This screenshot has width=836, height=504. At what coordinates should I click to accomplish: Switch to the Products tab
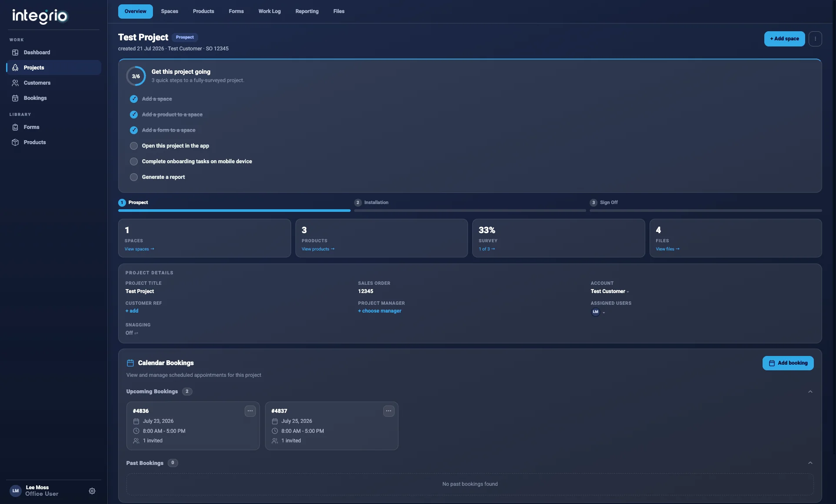(x=203, y=11)
